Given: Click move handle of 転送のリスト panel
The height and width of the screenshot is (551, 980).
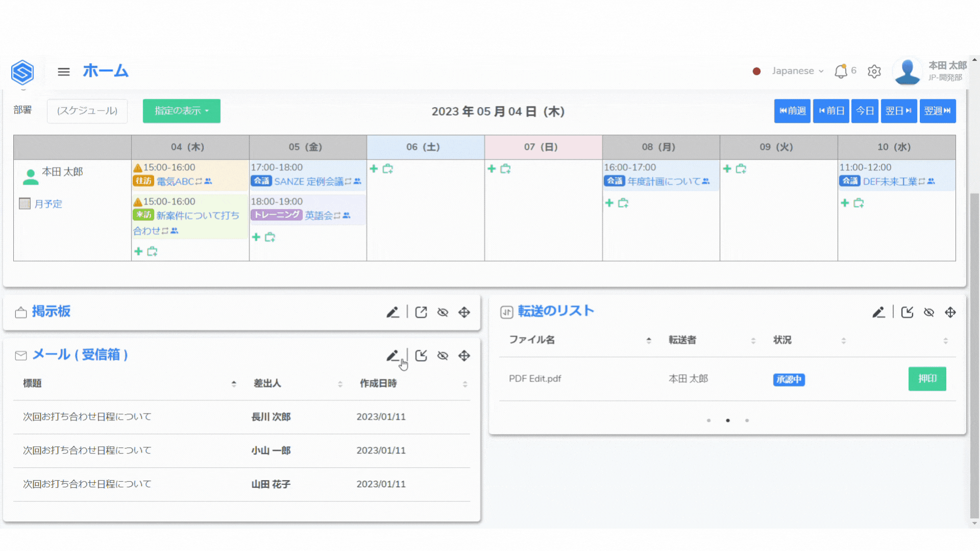Looking at the screenshot, I should (950, 312).
